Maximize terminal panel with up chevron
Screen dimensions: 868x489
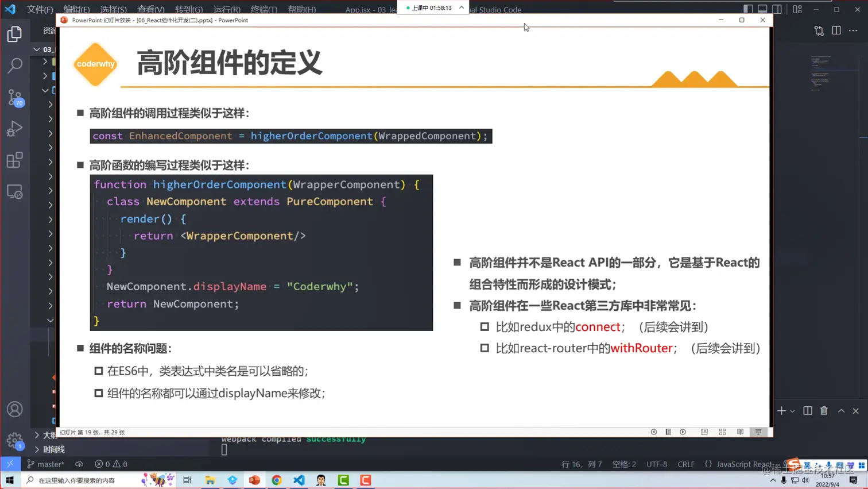841,411
